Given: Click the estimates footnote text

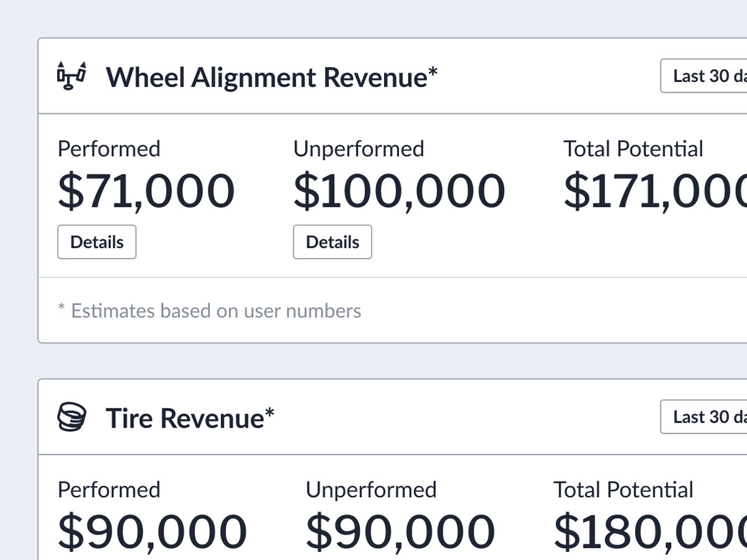Looking at the screenshot, I should pyautogui.click(x=209, y=310).
